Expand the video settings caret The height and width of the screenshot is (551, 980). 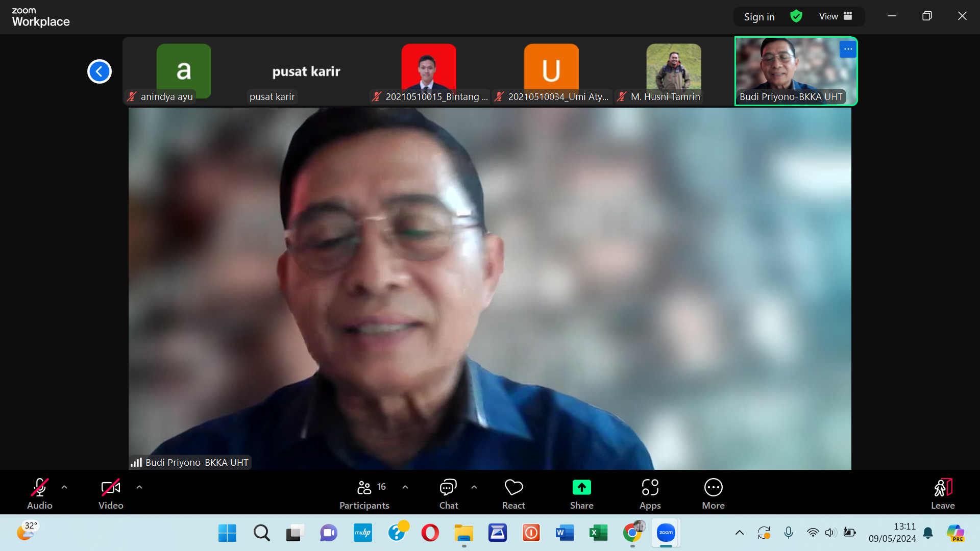pyautogui.click(x=139, y=487)
